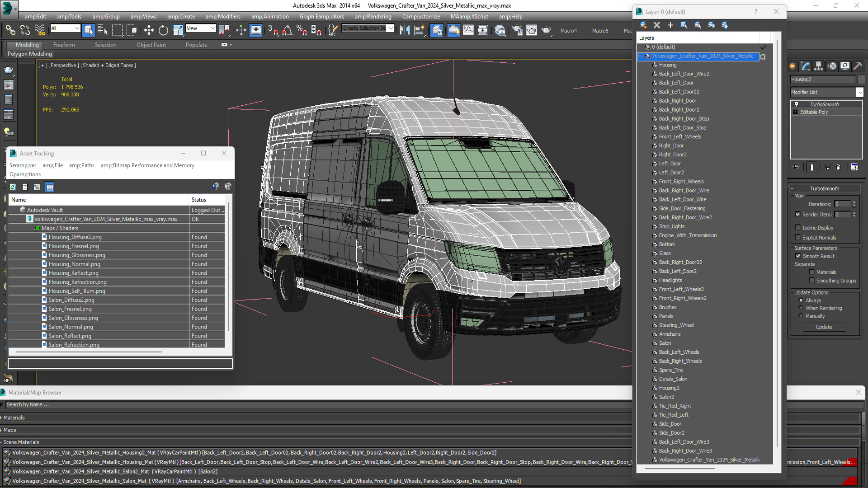Open the Rendering menu

(x=373, y=16)
